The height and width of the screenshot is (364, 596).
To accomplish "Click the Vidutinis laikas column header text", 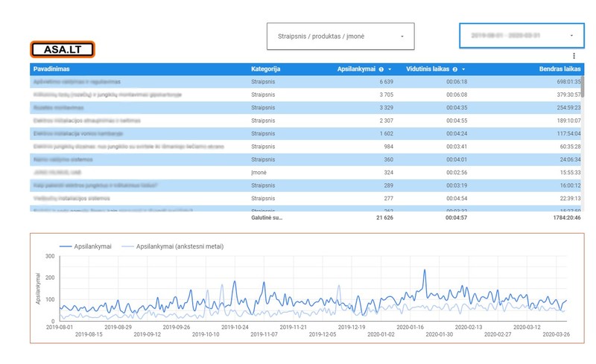I will coord(428,68).
